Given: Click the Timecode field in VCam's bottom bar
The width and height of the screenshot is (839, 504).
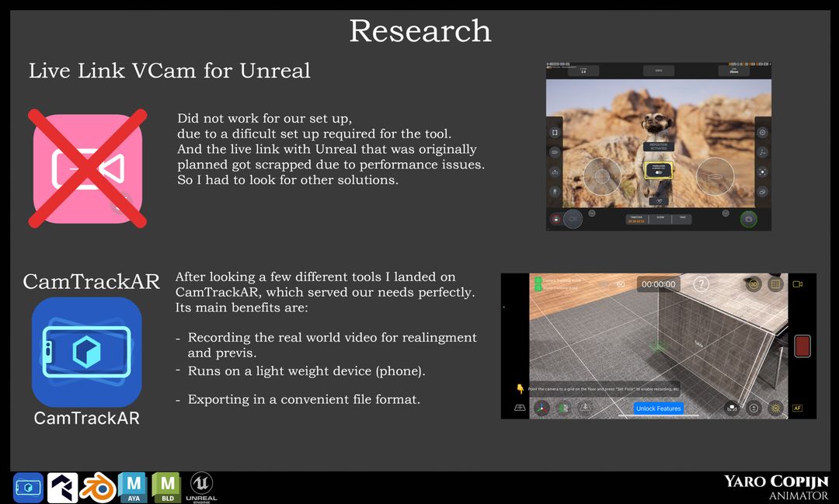Looking at the screenshot, I should coord(637,219).
